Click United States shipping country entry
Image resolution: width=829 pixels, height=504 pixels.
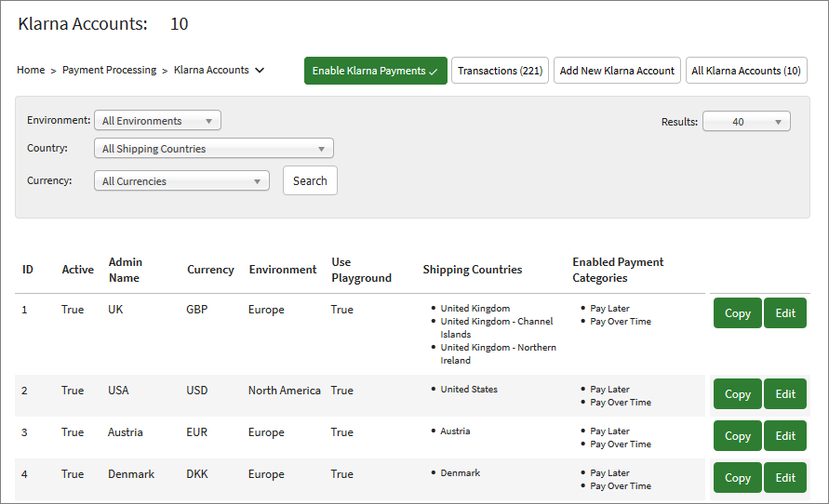pos(469,390)
